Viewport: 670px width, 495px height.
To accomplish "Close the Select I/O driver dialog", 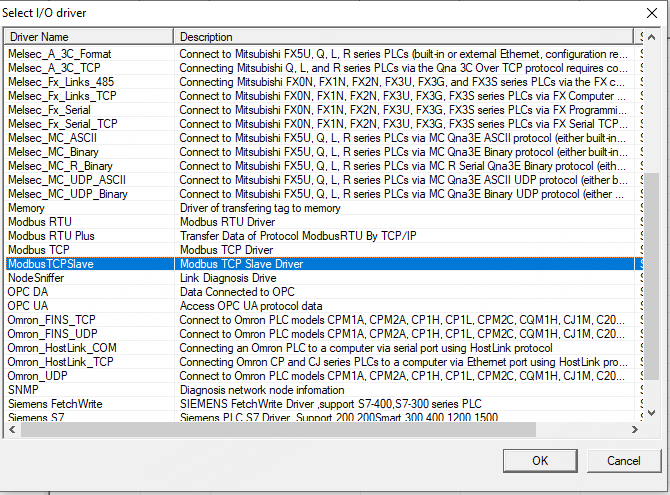I will pos(652,13).
